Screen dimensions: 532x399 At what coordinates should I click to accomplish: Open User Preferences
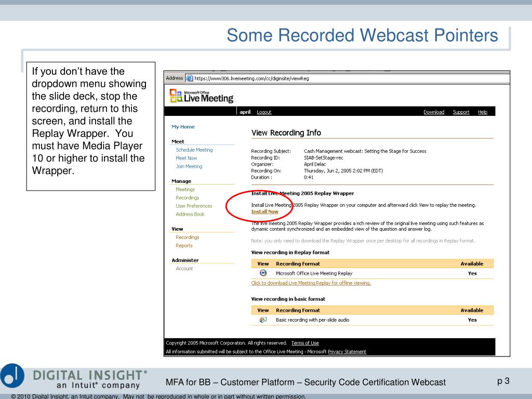tap(194, 206)
